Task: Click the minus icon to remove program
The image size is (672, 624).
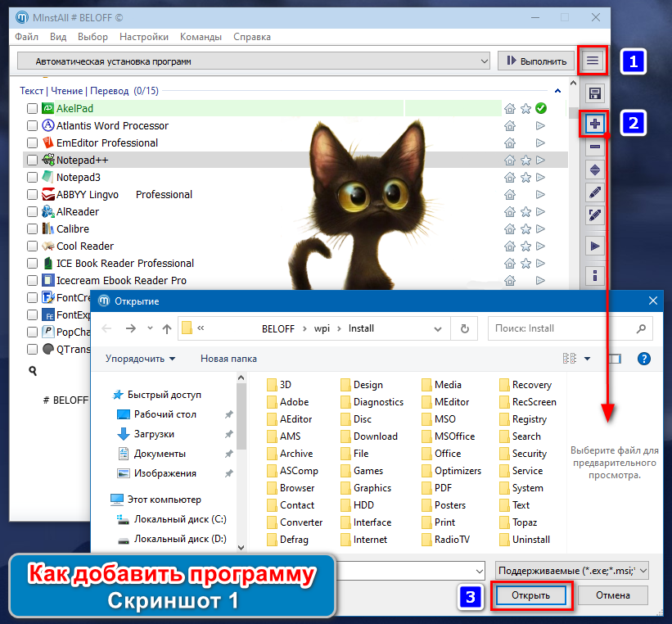Action: pyautogui.click(x=595, y=147)
